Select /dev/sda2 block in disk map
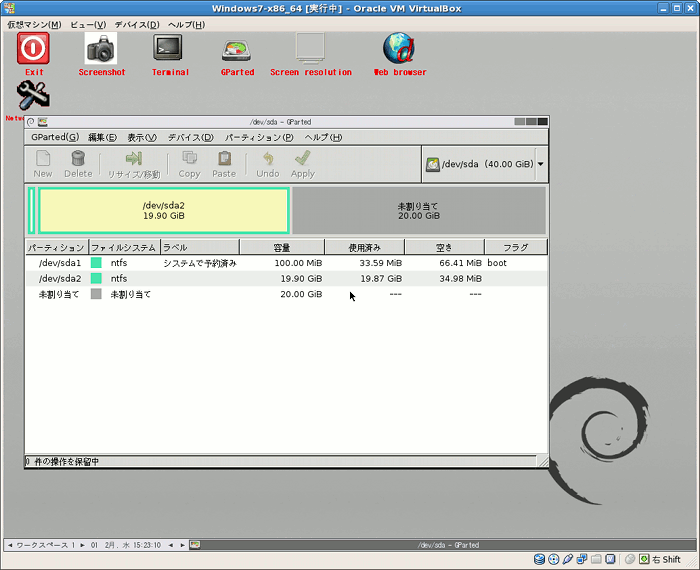Image resolution: width=700 pixels, height=570 pixels. coord(163,210)
